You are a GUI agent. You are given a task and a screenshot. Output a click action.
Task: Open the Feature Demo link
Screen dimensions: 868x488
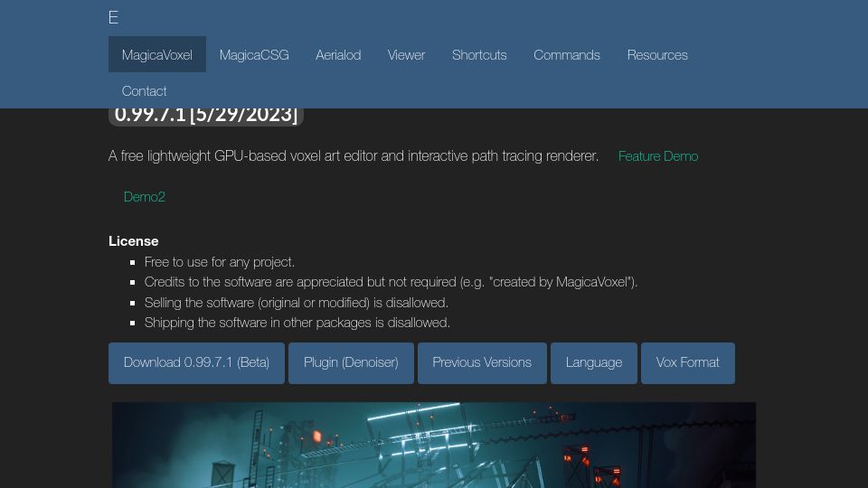[658, 156]
